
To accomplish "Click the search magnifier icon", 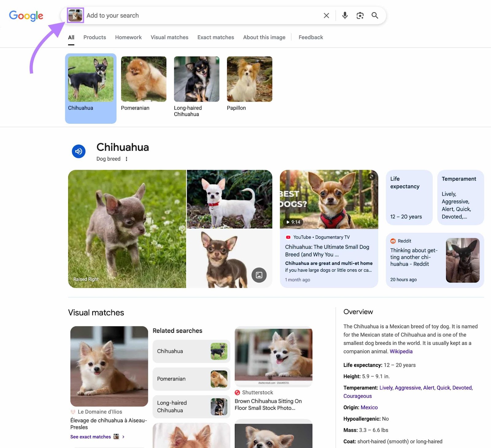I will [375, 15].
